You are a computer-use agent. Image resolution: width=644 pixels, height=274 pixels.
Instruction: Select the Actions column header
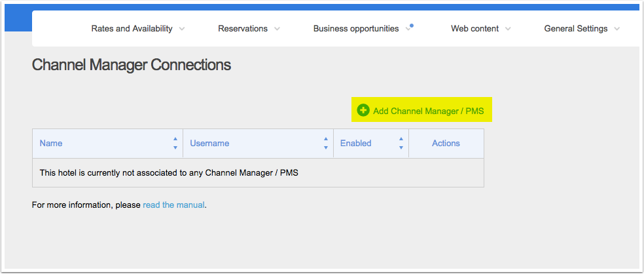click(446, 143)
